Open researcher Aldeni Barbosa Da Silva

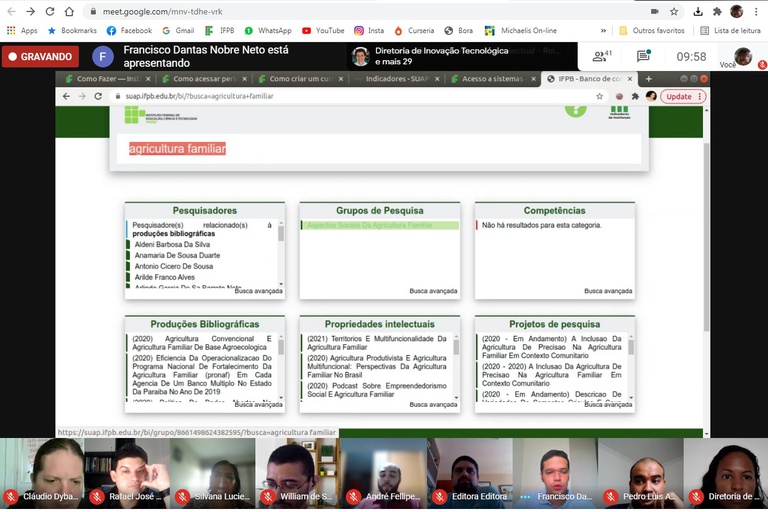click(x=172, y=244)
